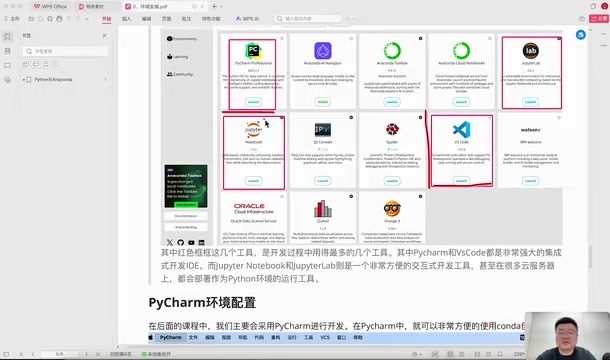Click the GitHub icon in Anaconda sidebar
This screenshot has height=360, width=610.
pyautogui.click(x=181, y=242)
